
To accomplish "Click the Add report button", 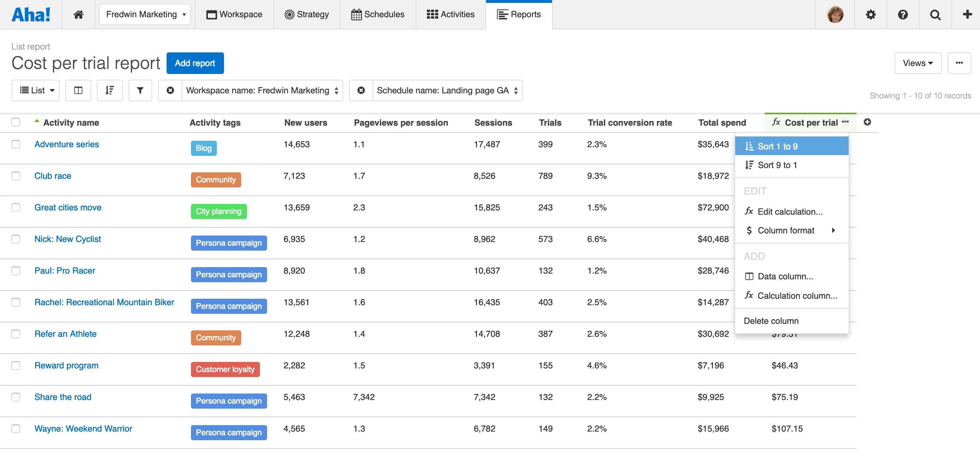I will 195,63.
